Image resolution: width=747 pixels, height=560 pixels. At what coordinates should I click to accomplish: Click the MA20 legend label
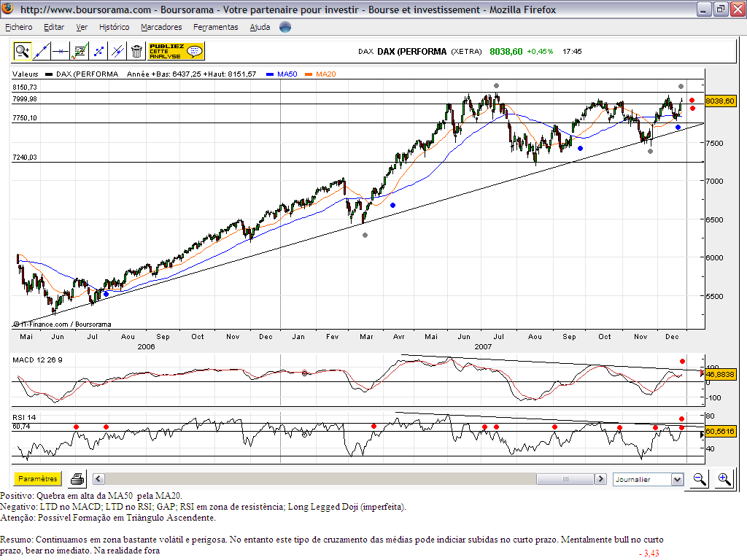click(x=326, y=74)
